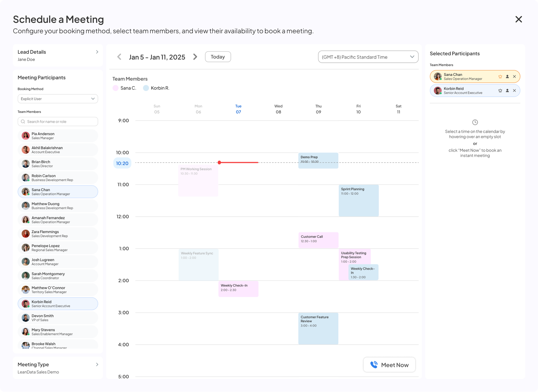Deselect Korbin Reid in the team members list
Viewport: 538px width, 392px height.
point(58,304)
